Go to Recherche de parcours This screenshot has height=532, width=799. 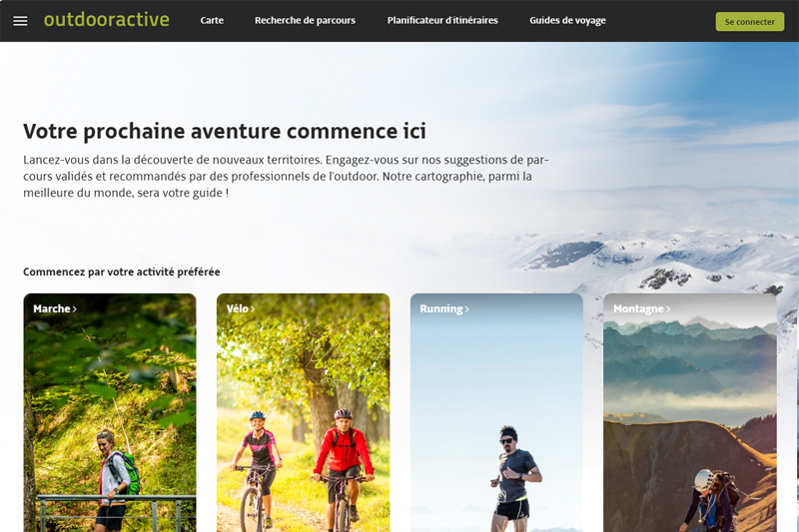tap(305, 20)
